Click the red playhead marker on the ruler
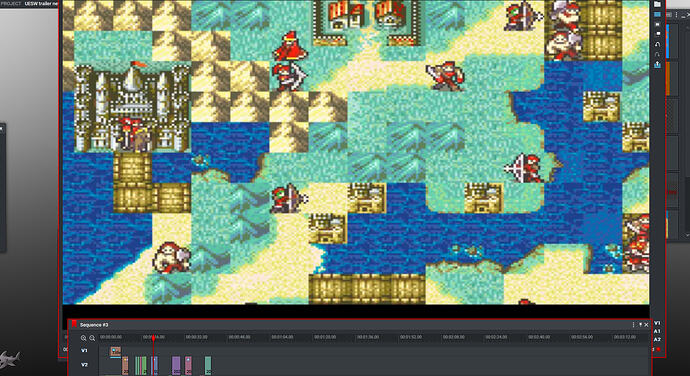Image resolution: width=690 pixels, height=376 pixels. click(154, 338)
